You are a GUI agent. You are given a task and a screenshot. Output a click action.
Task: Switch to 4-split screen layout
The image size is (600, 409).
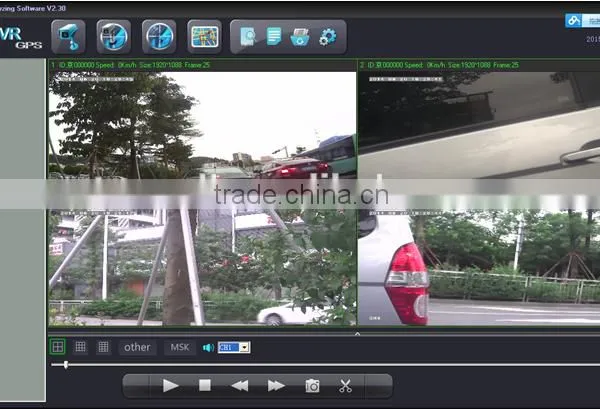pyautogui.click(x=58, y=347)
